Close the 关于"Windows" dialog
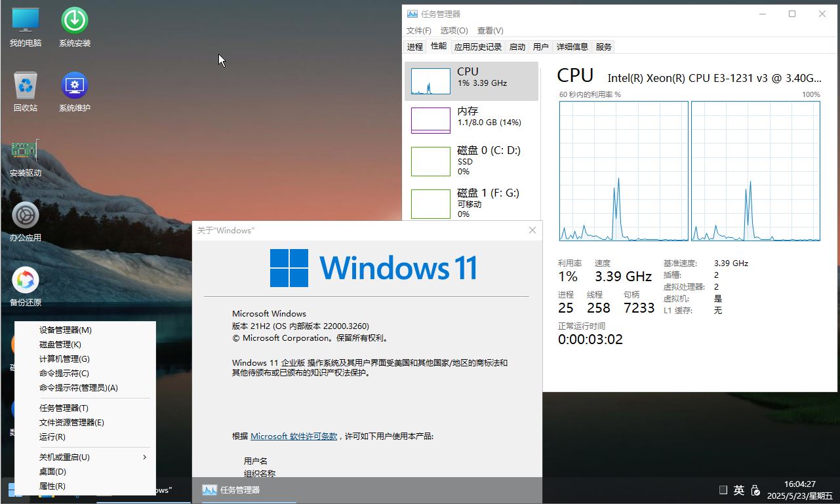This screenshot has height=504, width=840. point(532,230)
